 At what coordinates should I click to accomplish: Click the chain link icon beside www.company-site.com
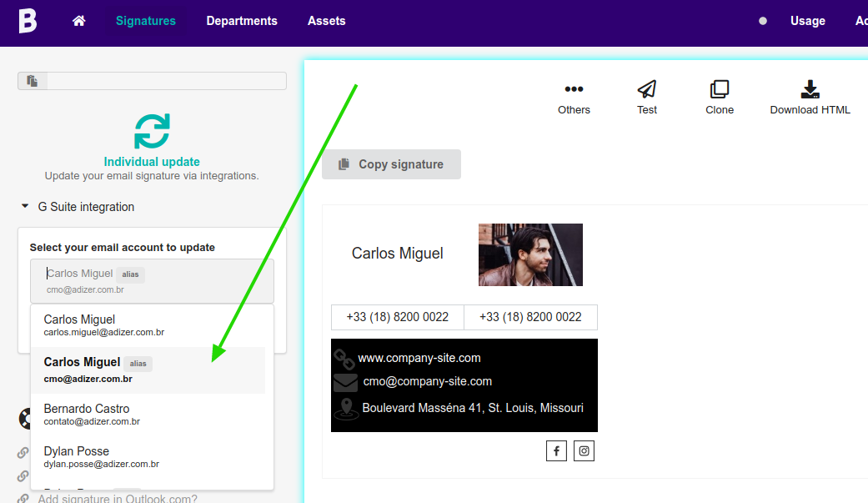[x=346, y=360]
